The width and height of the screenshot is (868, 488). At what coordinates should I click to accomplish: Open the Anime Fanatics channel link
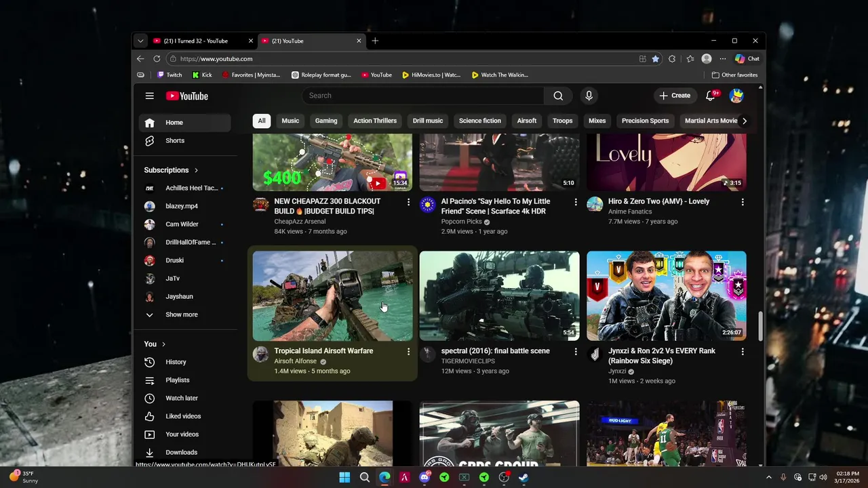(x=630, y=211)
